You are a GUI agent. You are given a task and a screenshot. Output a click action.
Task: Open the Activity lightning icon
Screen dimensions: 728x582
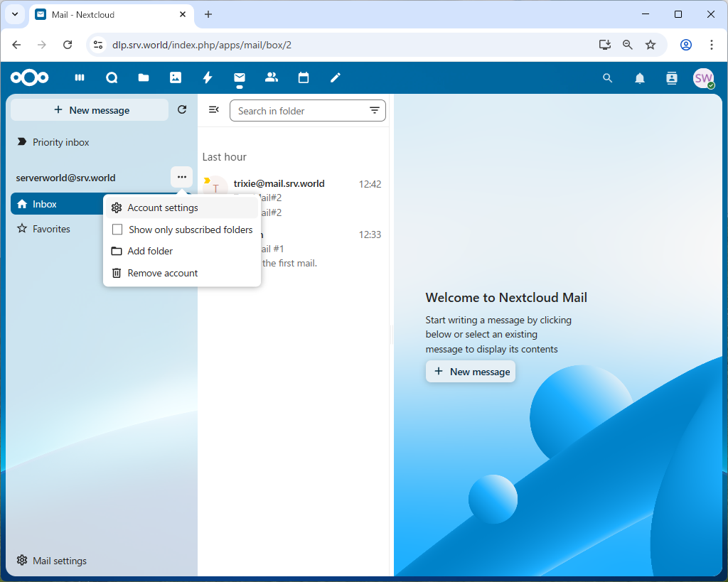coord(208,77)
